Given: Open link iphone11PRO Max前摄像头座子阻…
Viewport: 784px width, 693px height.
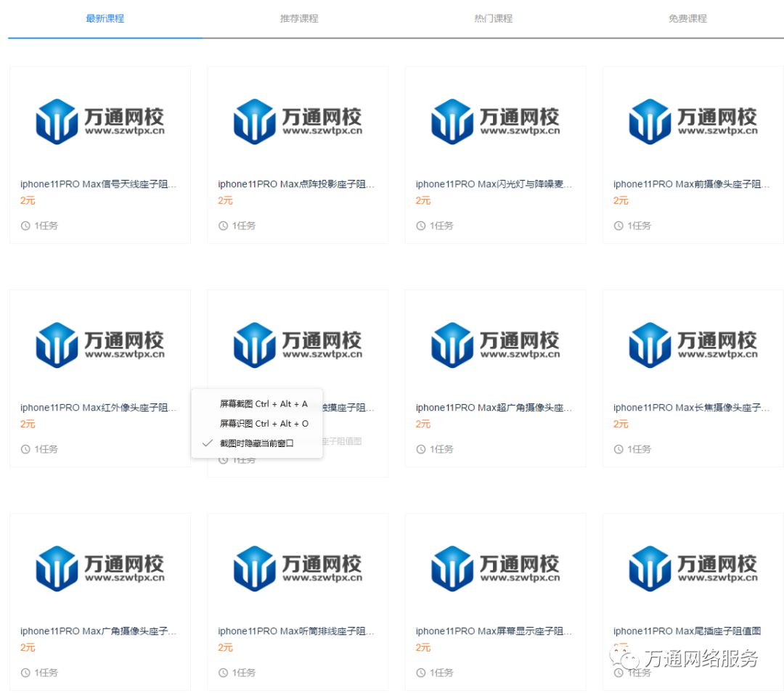Looking at the screenshot, I should (692, 184).
